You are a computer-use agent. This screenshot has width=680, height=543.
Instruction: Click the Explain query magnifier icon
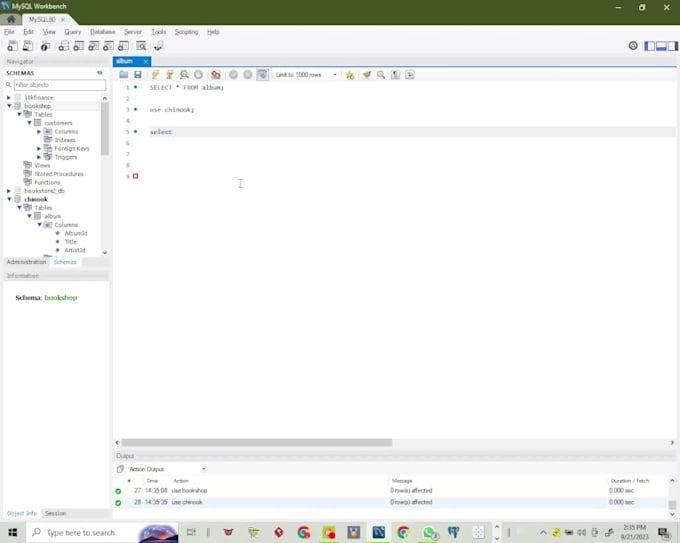tap(185, 75)
